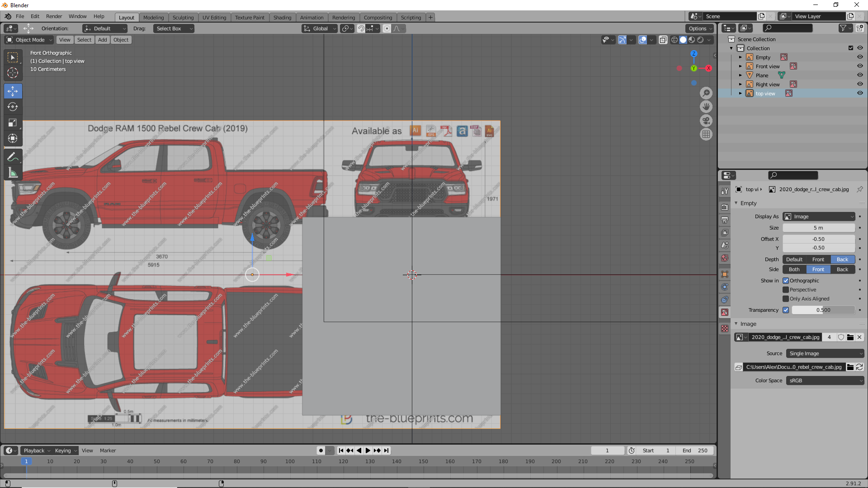
Task: Set Depth to Front
Action: click(818, 259)
